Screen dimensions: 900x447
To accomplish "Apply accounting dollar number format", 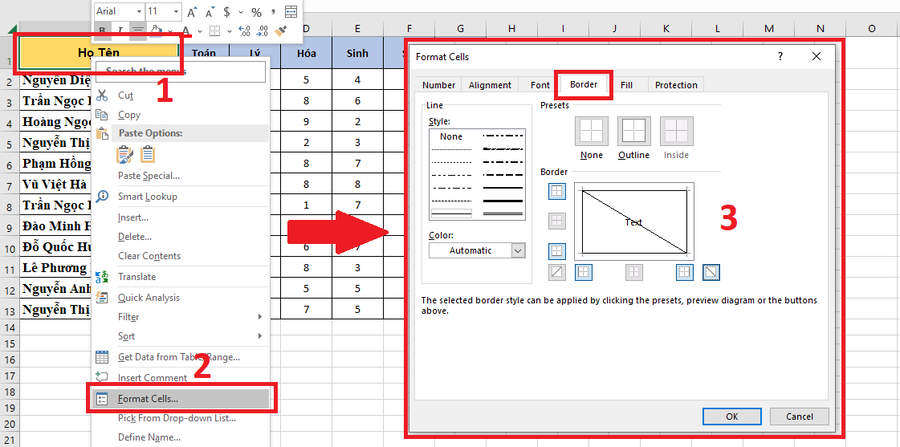I will (227, 11).
